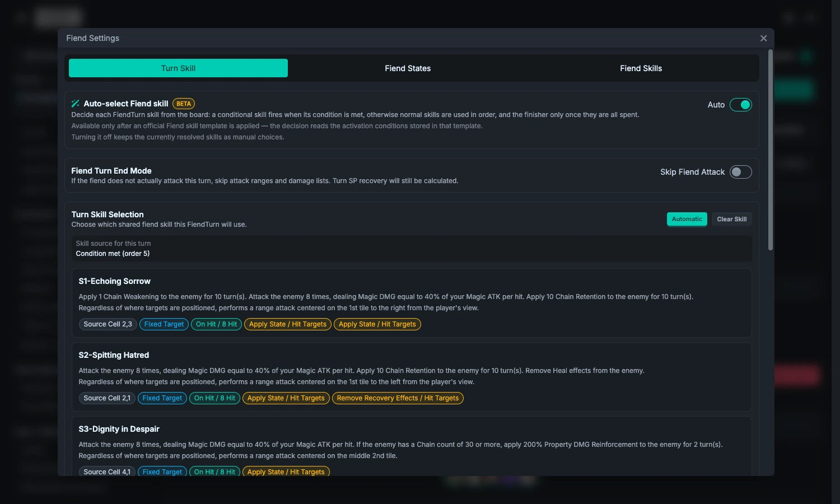The image size is (840, 504).
Task: Select the S1-Echoing Sorrow skill card
Action: pyautogui.click(x=412, y=303)
